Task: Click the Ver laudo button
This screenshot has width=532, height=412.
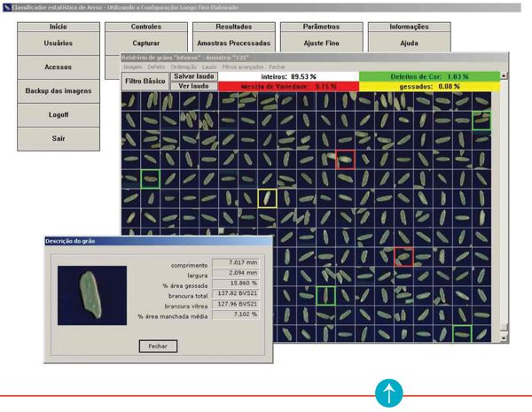Action: click(194, 86)
